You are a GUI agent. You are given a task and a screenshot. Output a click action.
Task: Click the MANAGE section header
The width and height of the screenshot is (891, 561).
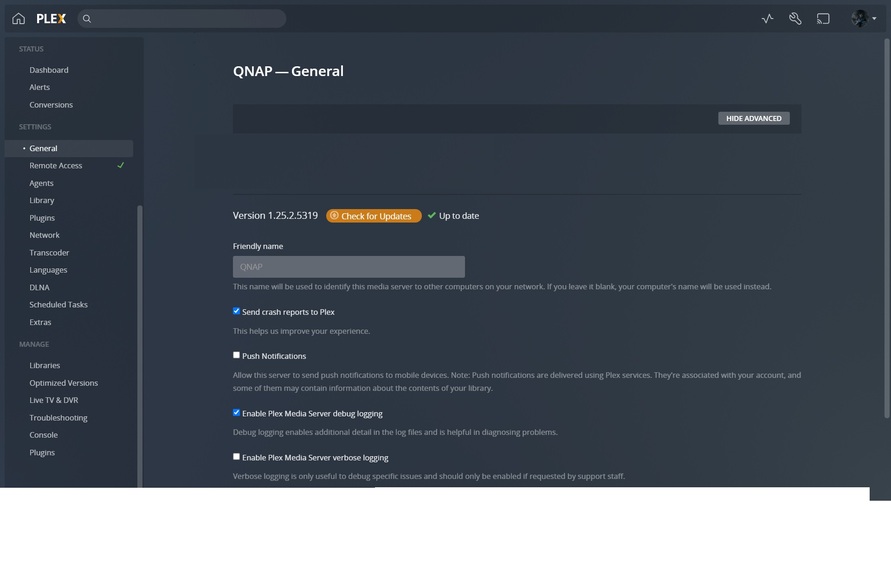coord(34,344)
